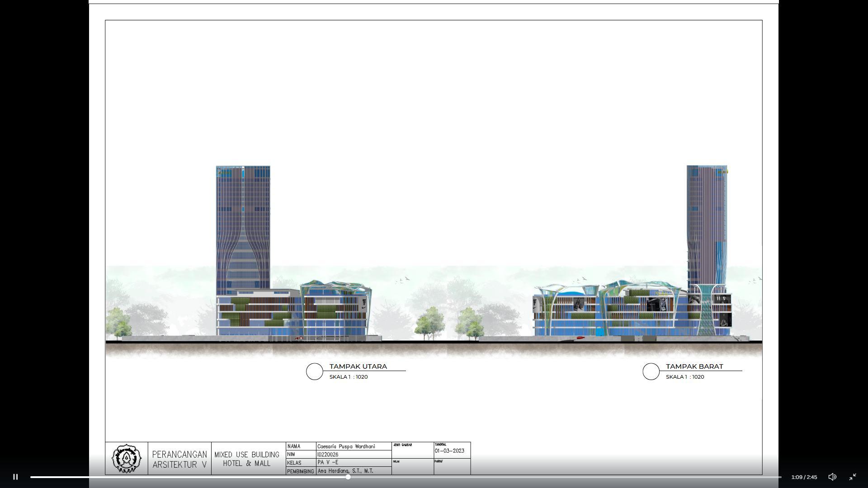Click the university logo in title block
The width and height of the screenshot is (868, 488).
pos(127,458)
